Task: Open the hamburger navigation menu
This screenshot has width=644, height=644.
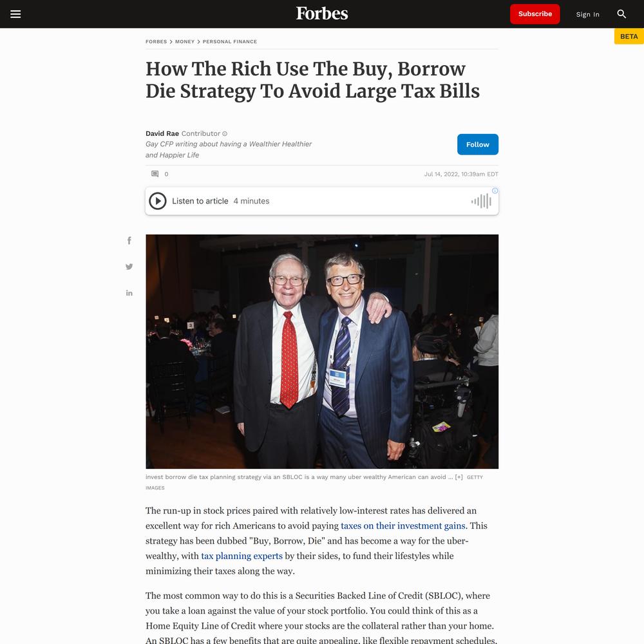Action: click(15, 14)
